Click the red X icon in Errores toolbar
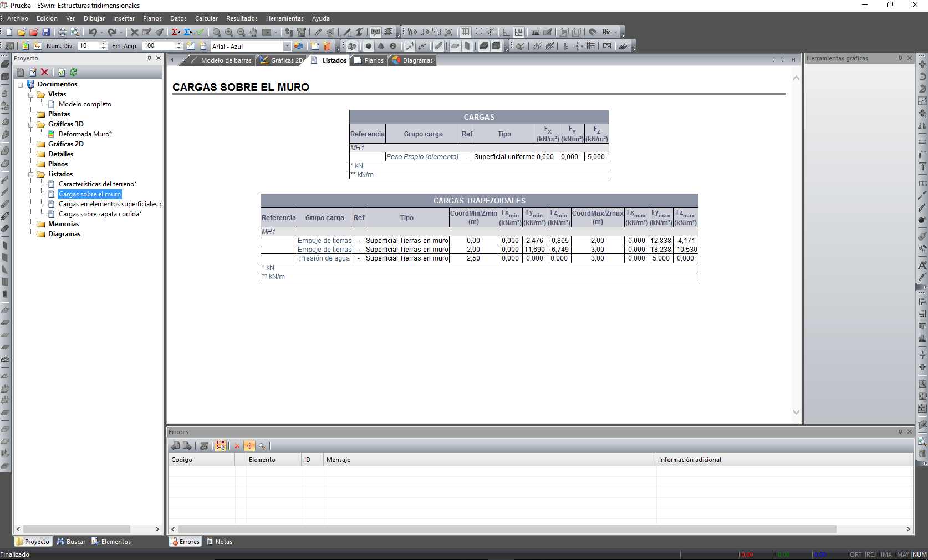 click(237, 446)
